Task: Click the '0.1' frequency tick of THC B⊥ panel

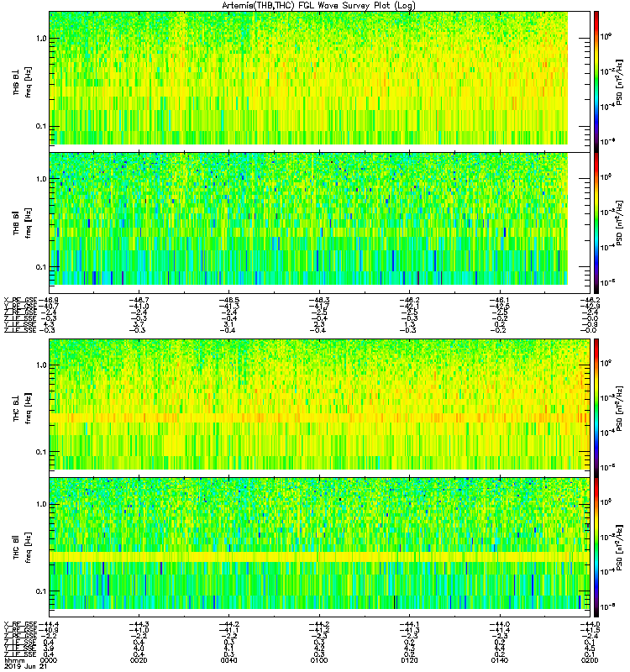Action: [41, 452]
